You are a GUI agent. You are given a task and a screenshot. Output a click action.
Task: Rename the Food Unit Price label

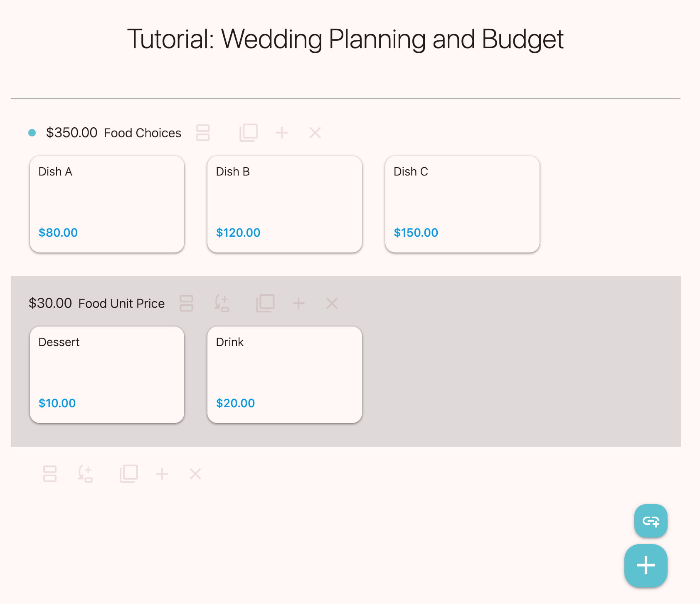[121, 303]
